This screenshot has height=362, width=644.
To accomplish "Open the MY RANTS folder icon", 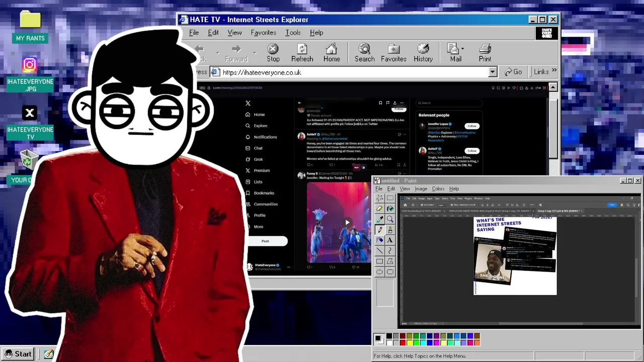I will (x=30, y=27).
